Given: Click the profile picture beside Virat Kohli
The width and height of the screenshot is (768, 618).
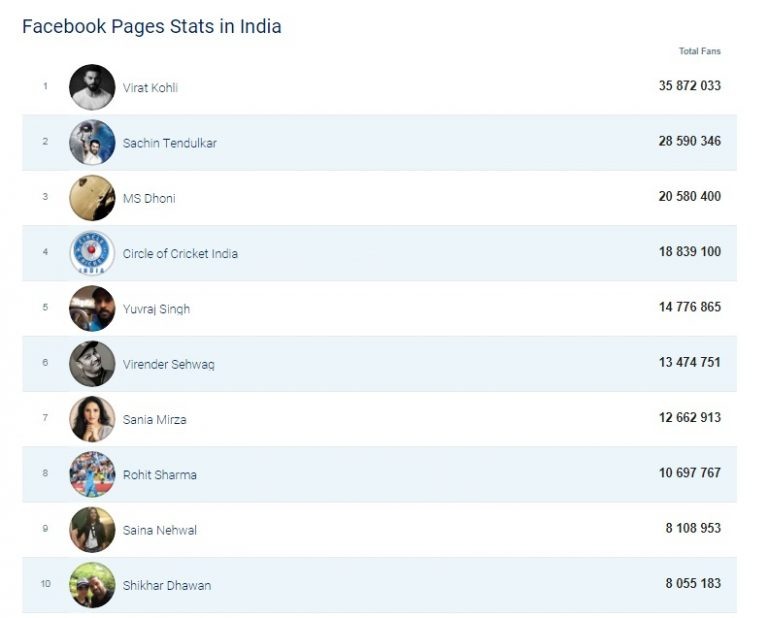Looking at the screenshot, I should point(92,87).
